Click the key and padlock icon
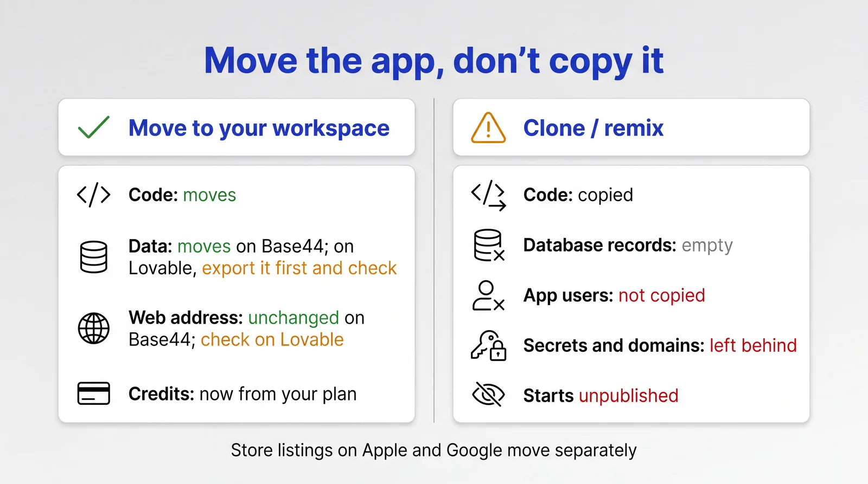The image size is (868, 484). 488,346
